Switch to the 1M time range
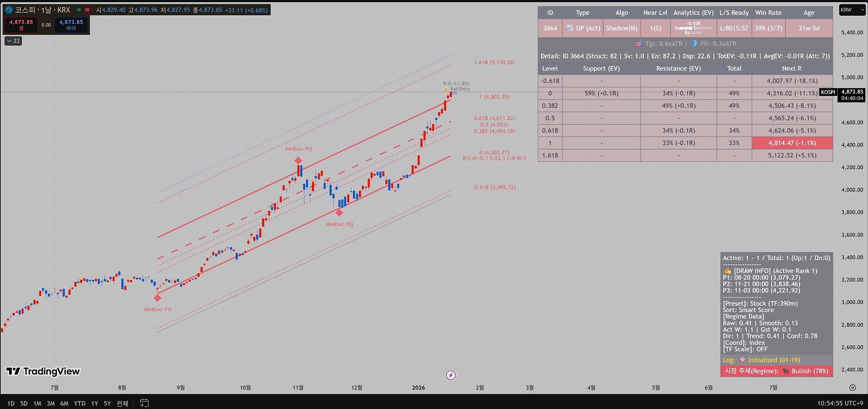 (37, 403)
